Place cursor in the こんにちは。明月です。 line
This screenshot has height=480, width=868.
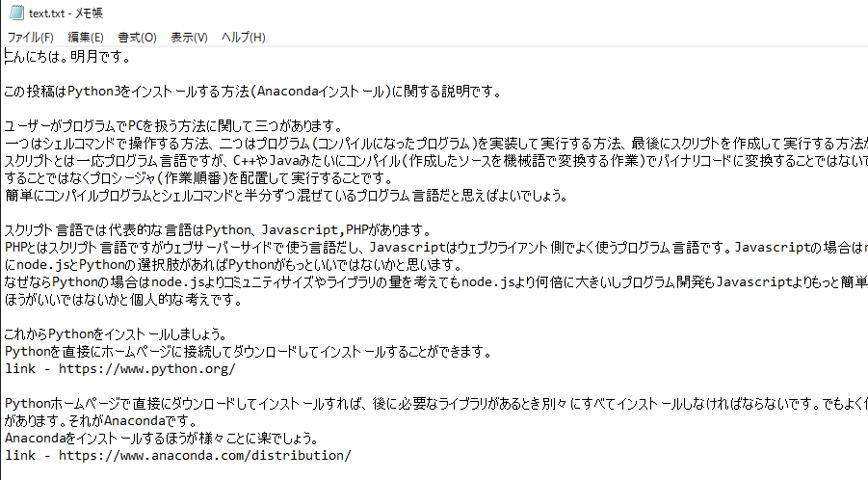(67, 57)
